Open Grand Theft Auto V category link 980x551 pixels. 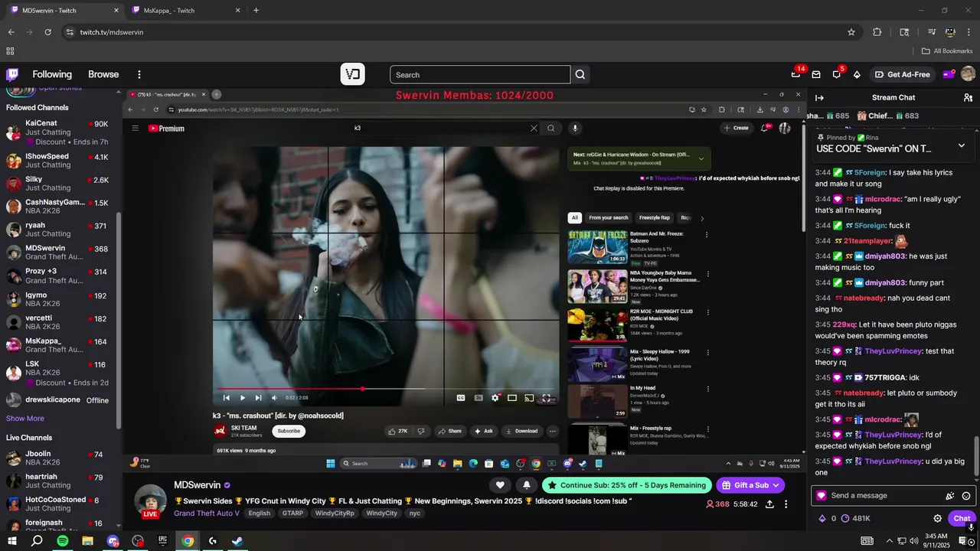tap(207, 514)
